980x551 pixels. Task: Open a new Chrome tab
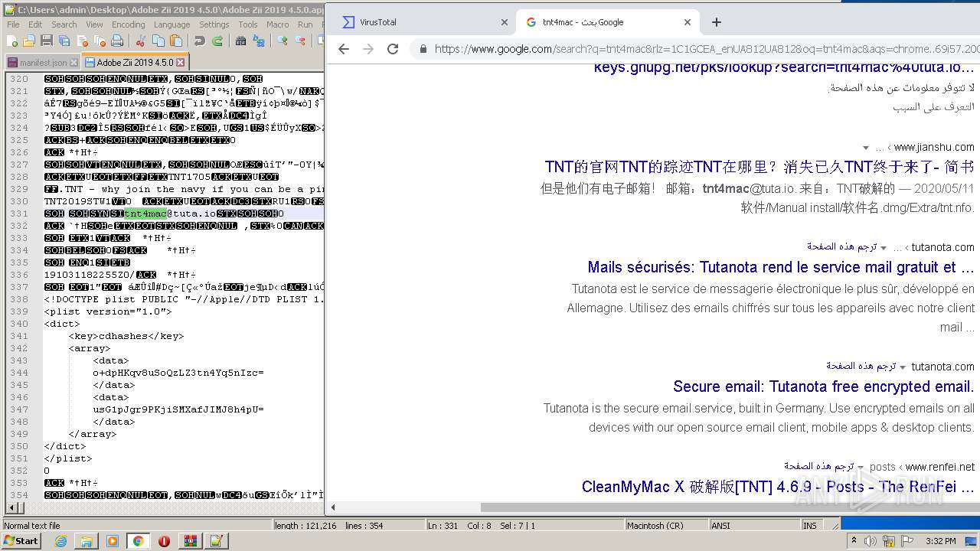click(717, 22)
